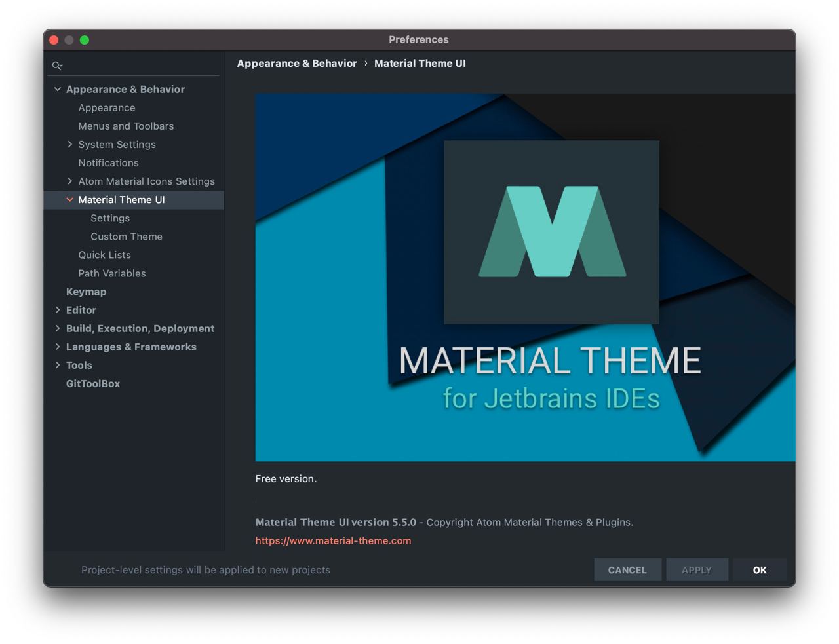The height and width of the screenshot is (644, 839).
Task: Click the project-level settings hint text
Action: coord(206,569)
